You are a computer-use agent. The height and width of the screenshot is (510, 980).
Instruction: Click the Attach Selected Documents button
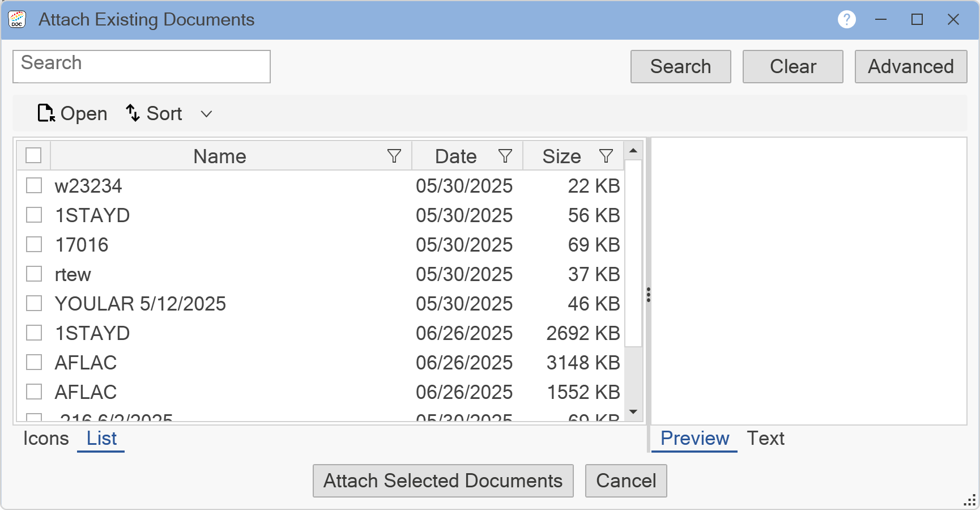pos(443,481)
